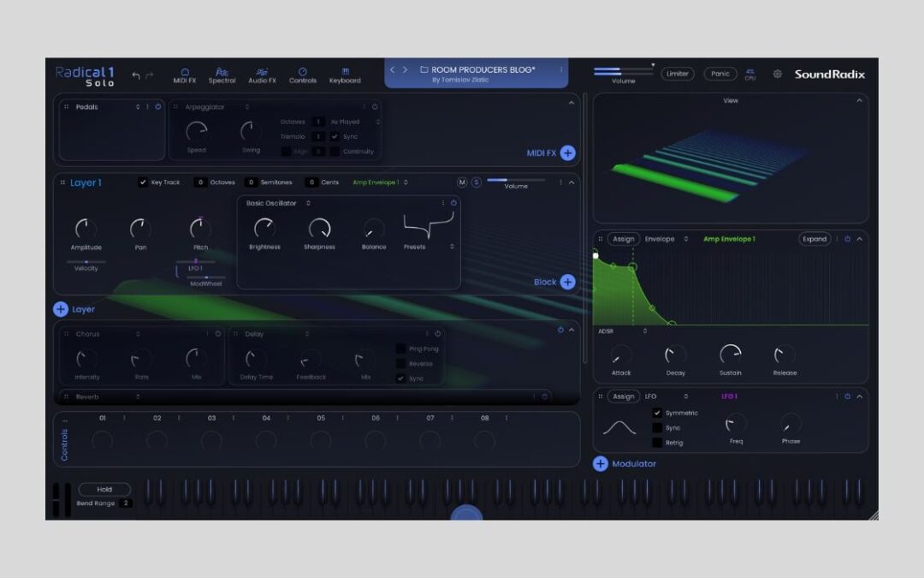
Task: Go to the next preset with the right arrow
Action: [x=405, y=69]
